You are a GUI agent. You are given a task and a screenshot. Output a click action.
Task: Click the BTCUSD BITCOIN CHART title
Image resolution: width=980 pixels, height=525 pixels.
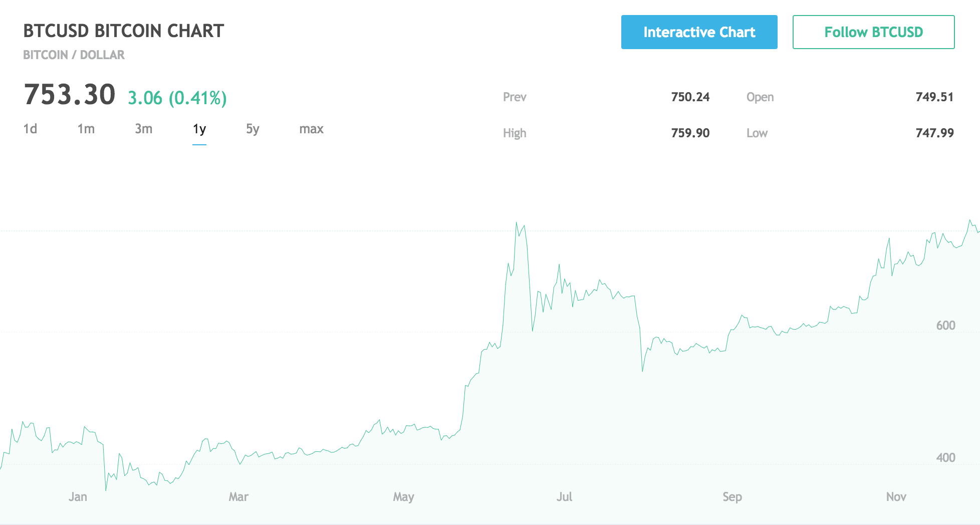click(x=124, y=31)
